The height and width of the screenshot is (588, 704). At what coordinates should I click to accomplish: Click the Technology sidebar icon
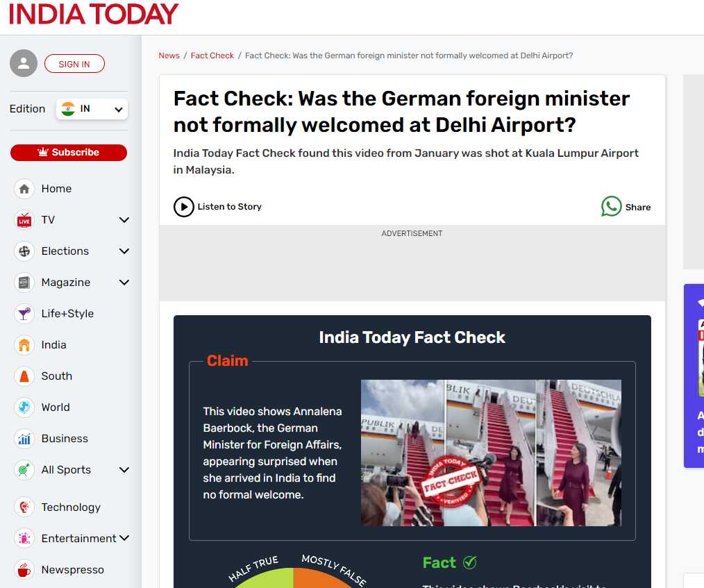24,507
